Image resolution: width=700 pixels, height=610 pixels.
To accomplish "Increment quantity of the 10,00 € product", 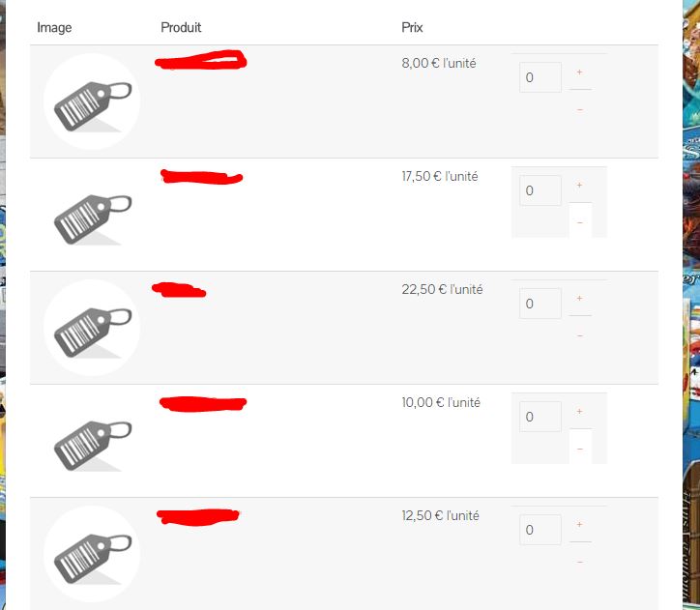I will tap(580, 412).
